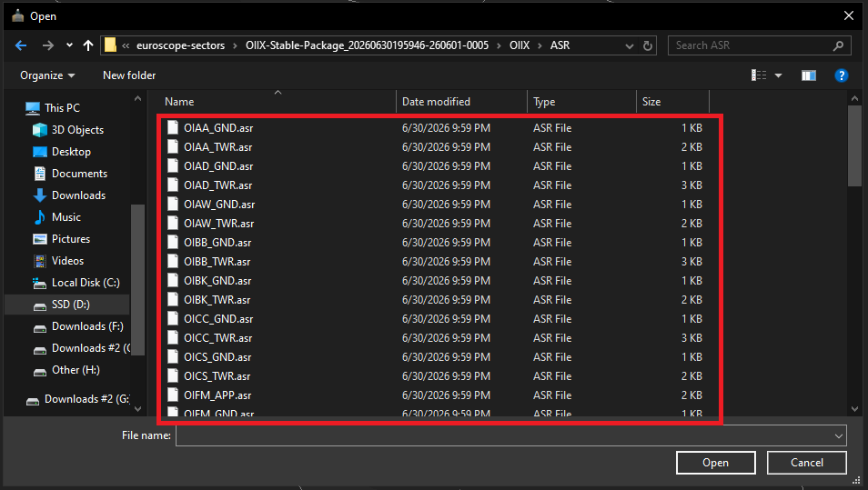Select the file OIAW_GND.asr
868x490 pixels.
click(x=219, y=204)
